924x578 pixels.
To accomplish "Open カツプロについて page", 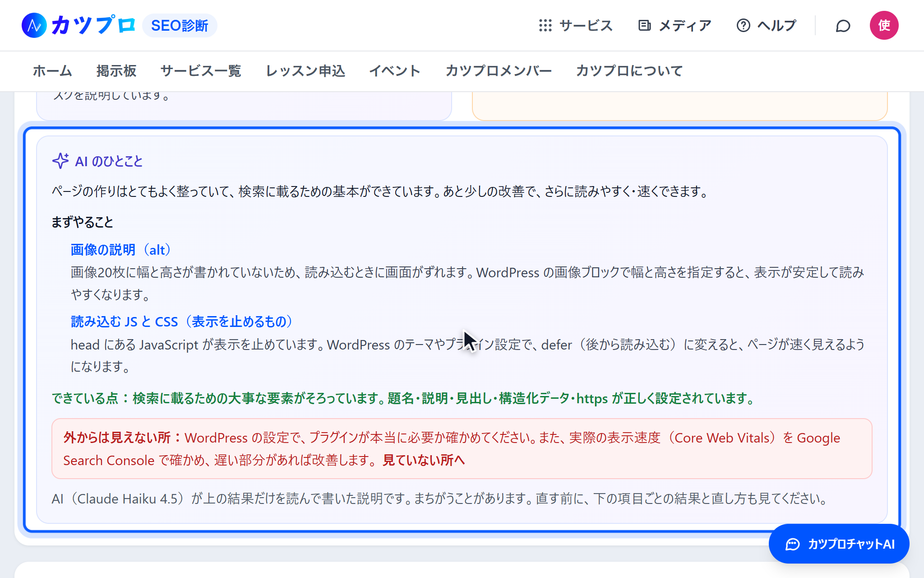I will click(629, 71).
